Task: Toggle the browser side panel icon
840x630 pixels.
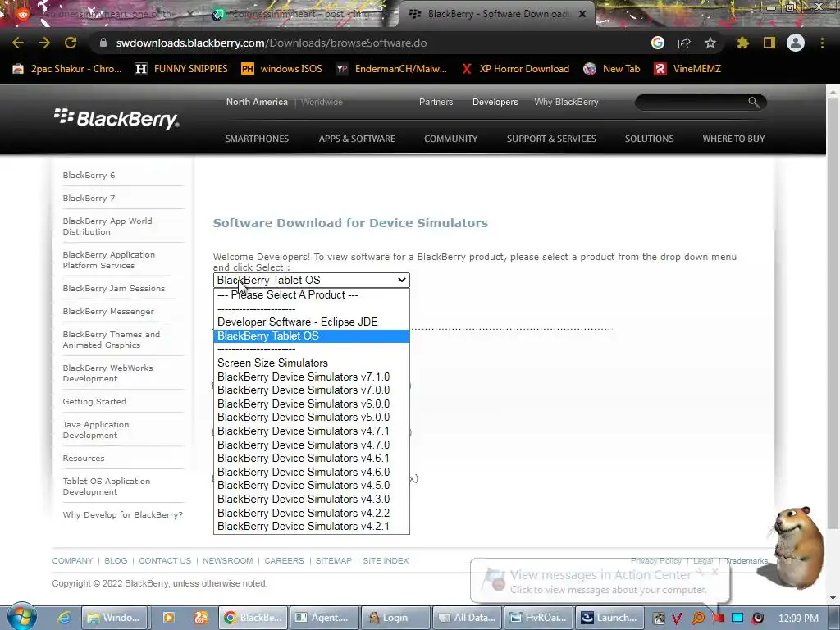Action: (x=769, y=43)
